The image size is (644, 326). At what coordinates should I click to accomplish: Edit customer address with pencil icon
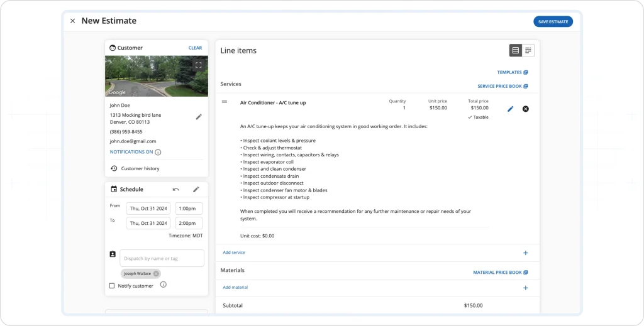[199, 117]
